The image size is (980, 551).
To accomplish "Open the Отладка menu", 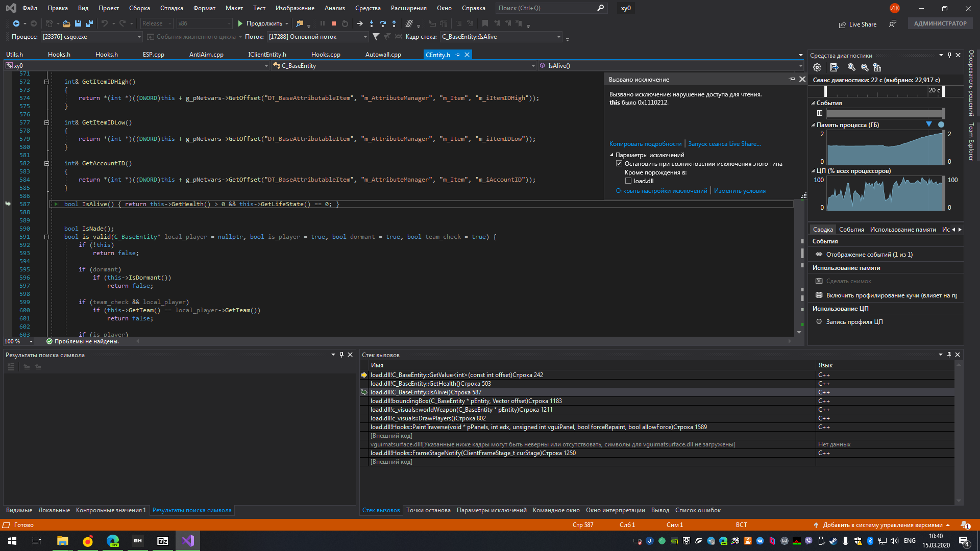I will [171, 8].
